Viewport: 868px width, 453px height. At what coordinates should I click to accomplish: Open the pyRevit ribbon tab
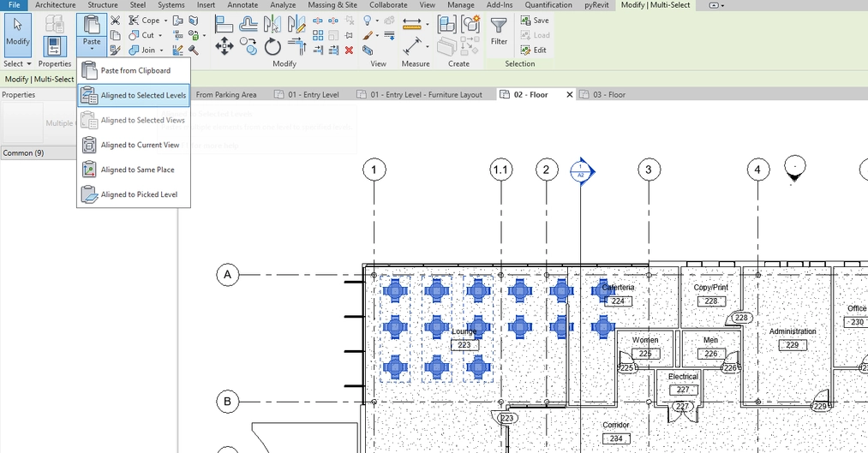pos(596,5)
